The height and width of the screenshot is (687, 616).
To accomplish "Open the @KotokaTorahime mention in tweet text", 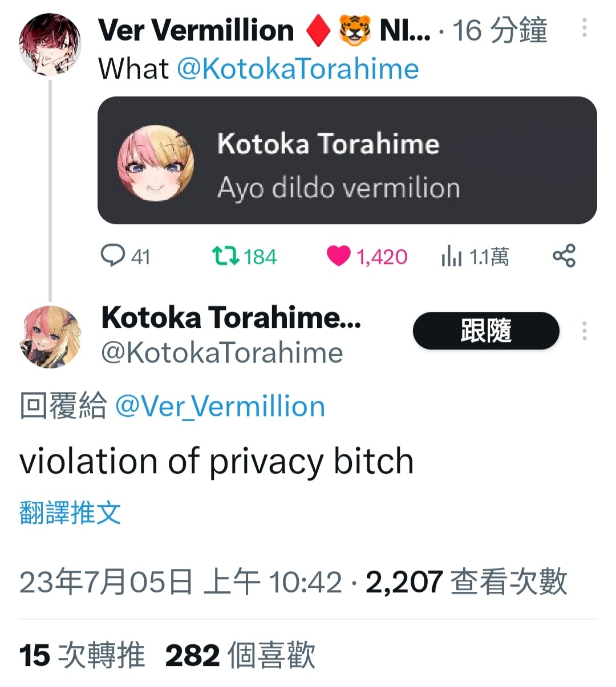I will pyautogui.click(x=298, y=69).
